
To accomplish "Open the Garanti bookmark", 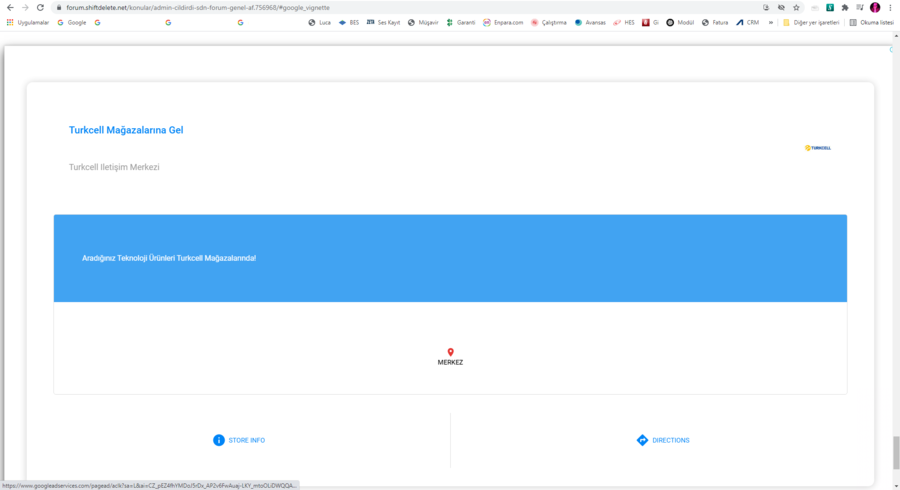I will (x=461, y=22).
